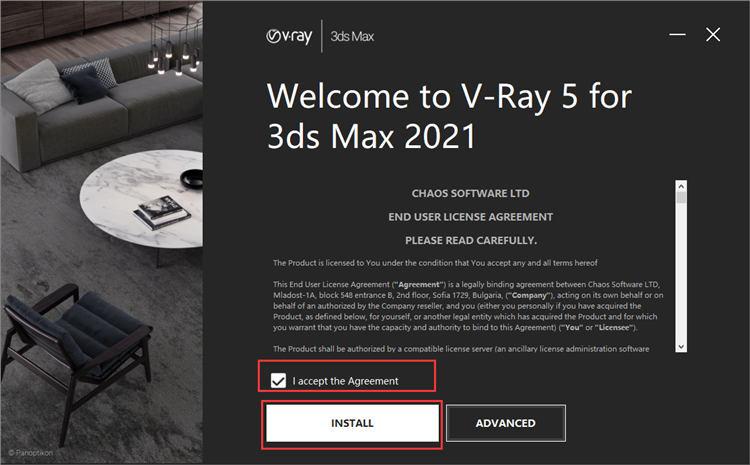Click the Panoptikon copyright credit

point(31,453)
